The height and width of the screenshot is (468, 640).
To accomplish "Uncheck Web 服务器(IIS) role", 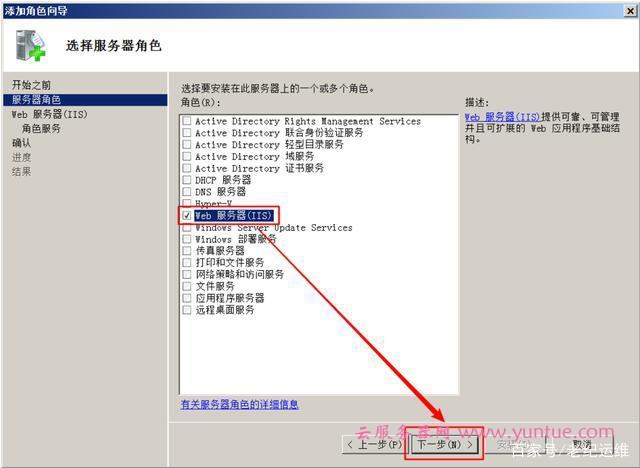I will [x=187, y=215].
